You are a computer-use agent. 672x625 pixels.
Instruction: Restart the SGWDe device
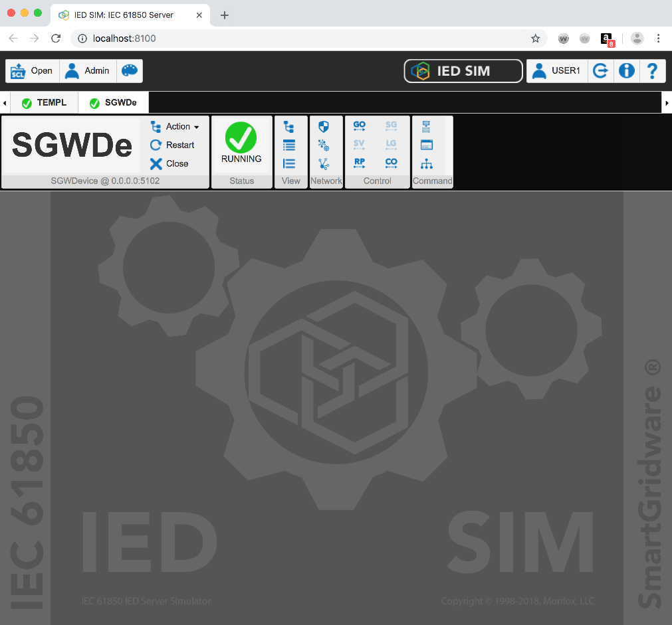[x=172, y=145]
